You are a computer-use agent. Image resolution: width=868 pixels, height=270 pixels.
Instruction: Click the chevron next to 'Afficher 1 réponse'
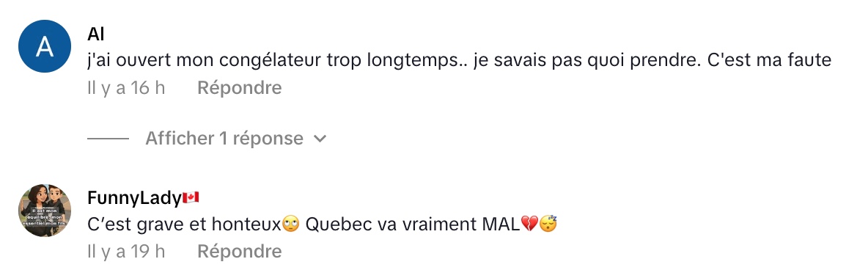click(x=320, y=139)
